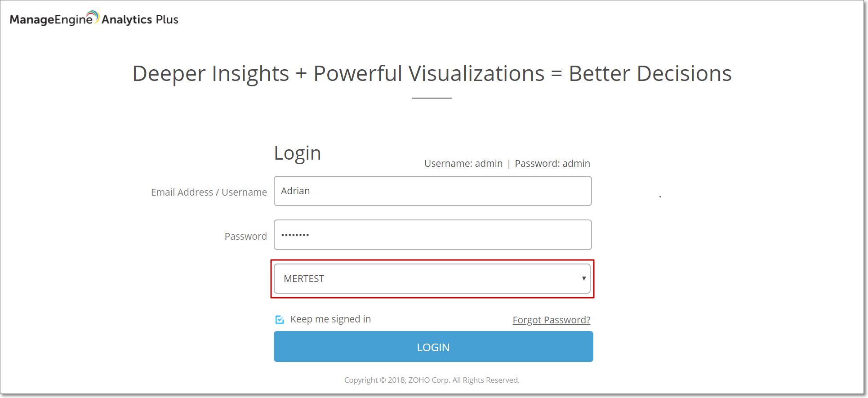Image resolution: width=868 pixels, height=398 pixels.
Task: Focus the Password input field
Action: pyautogui.click(x=432, y=235)
